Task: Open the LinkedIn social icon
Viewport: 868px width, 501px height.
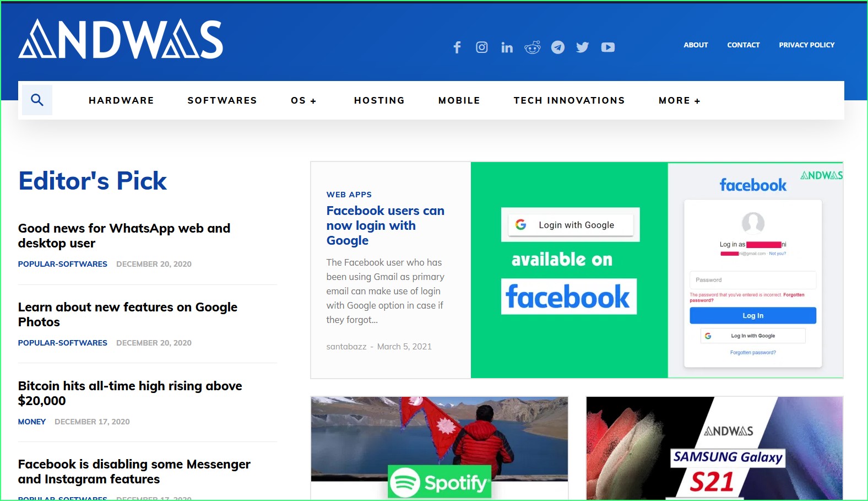Action: coord(507,47)
